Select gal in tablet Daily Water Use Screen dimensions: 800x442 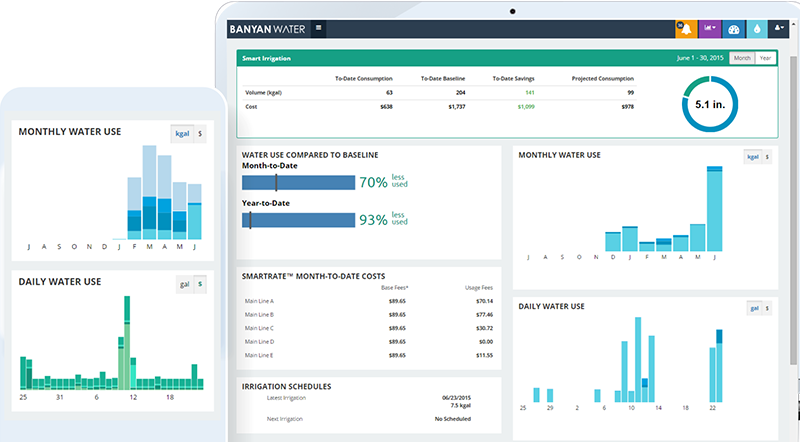(x=754, y=308)
